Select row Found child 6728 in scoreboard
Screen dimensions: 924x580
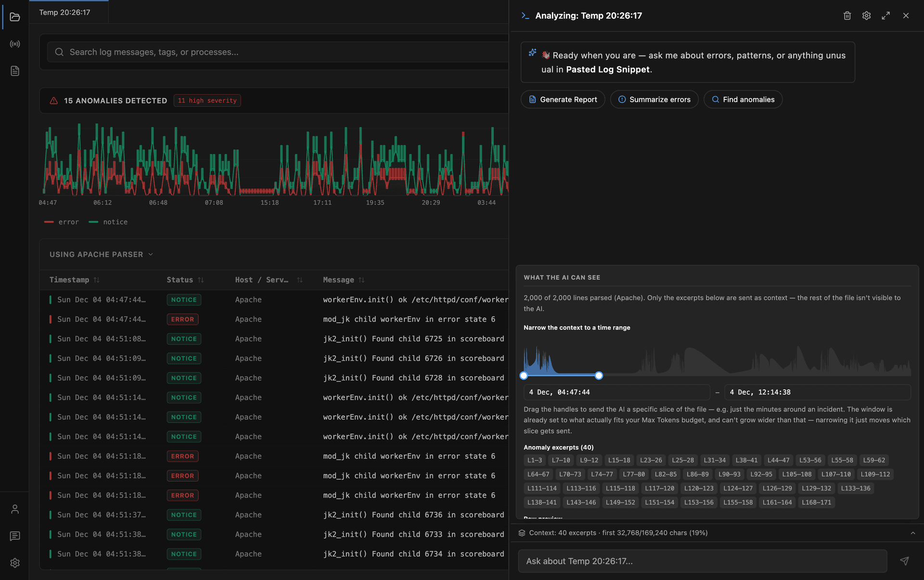(x=274, y=378)
